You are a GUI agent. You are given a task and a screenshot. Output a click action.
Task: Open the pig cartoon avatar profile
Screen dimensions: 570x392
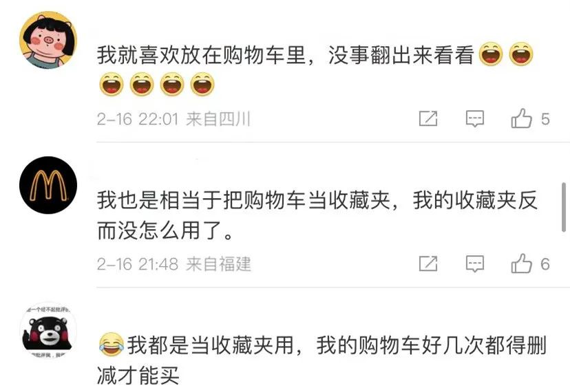(48, 40)
